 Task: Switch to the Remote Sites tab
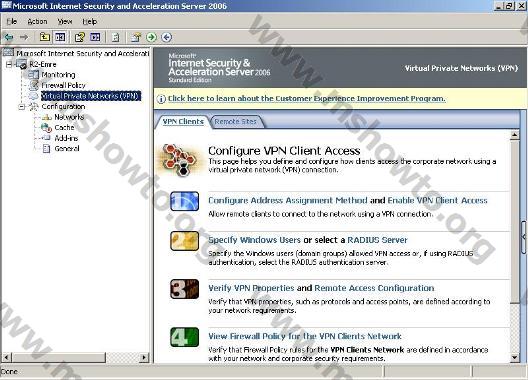(x=235, y=122)
